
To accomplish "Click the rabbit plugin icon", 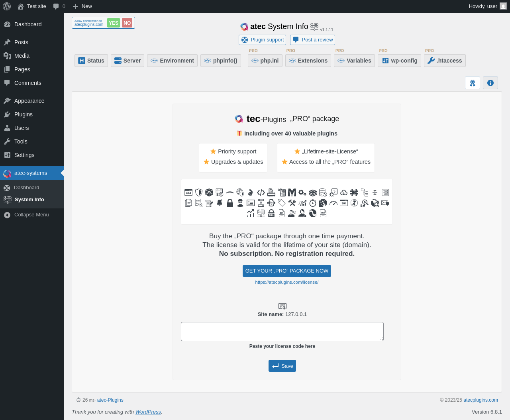I will tap(251, 192).
